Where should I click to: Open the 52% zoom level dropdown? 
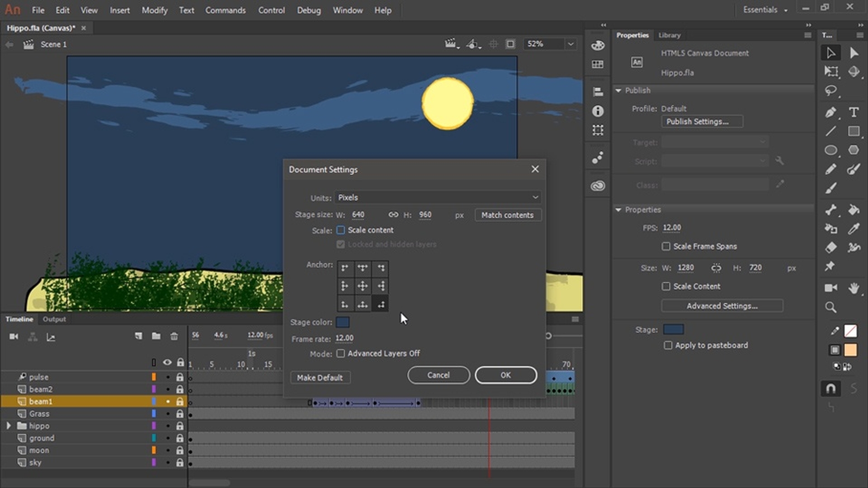point(570,44)
